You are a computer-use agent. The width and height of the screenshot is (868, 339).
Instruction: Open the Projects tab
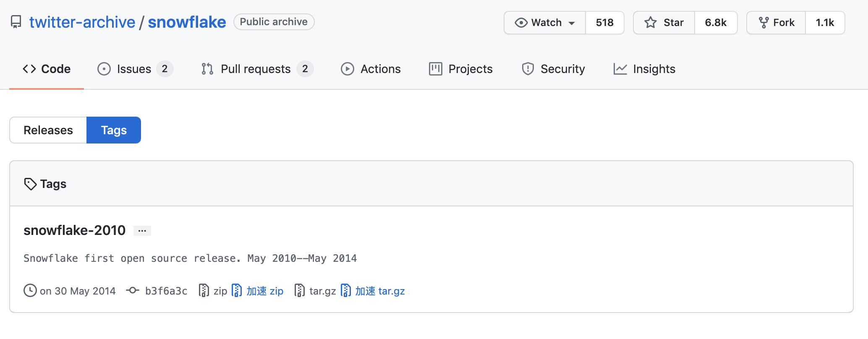pyautogui.click(x=460, y=69)
